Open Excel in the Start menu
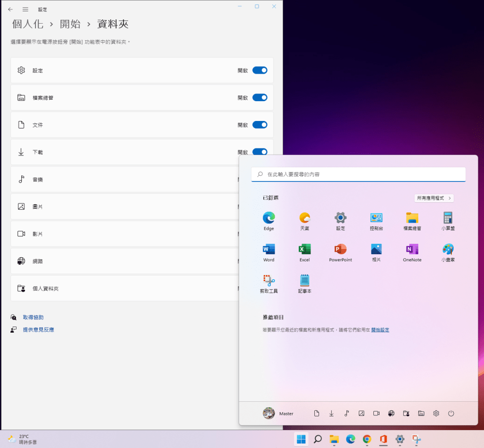The height and width of the screenshot is (448, 484). (x=304, y=252)
